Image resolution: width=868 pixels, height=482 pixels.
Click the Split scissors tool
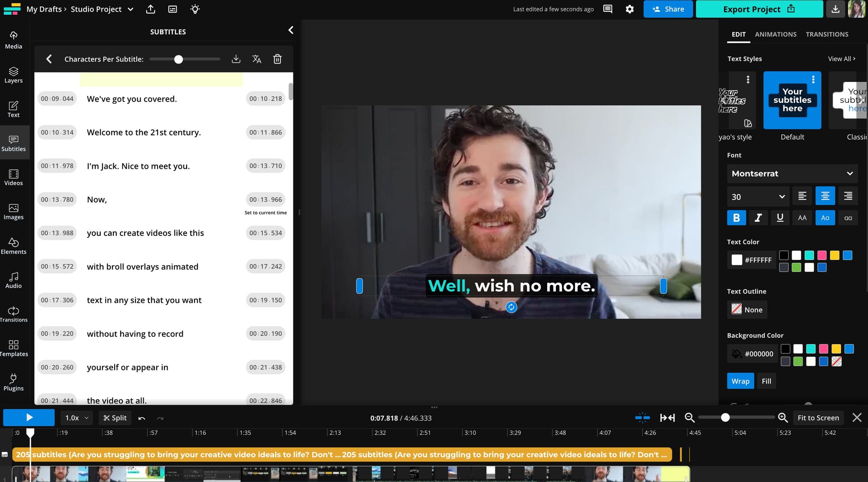115,418
